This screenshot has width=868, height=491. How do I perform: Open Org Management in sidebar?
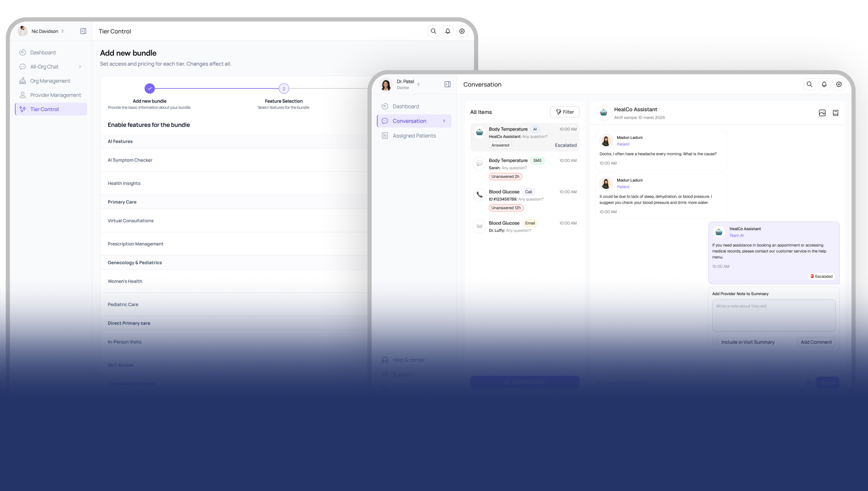coord(50,81)
